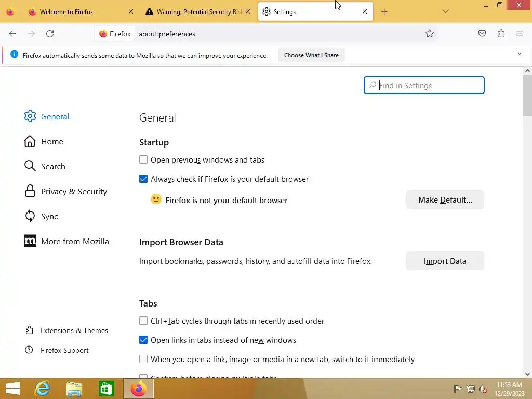Open the Search settings category
The height and width of the screenshot is (399, 532).
[45, 166]
